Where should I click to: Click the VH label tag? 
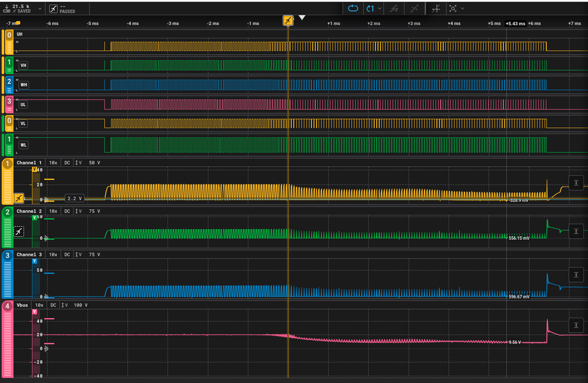point(24,65)
